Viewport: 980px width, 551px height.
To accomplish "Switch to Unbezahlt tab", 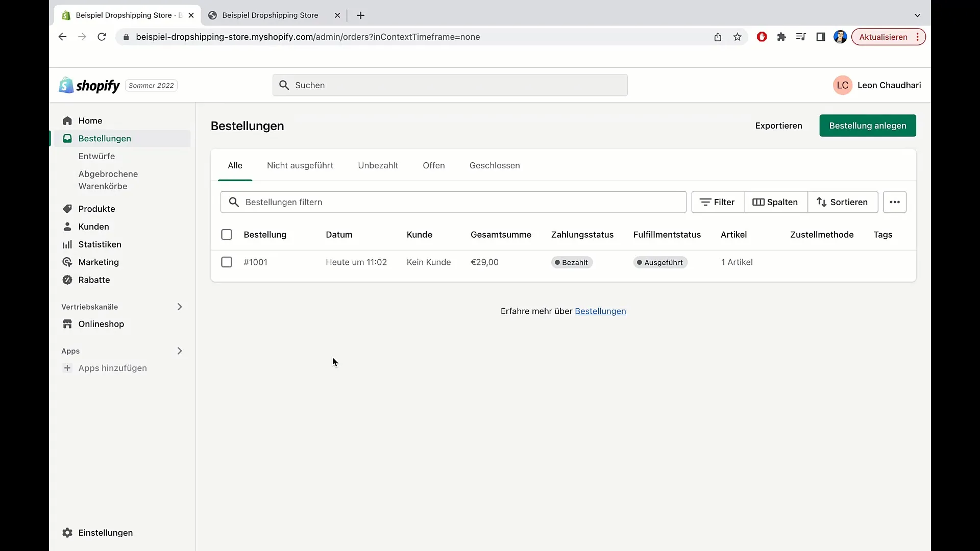I will (x=378, y=165).
